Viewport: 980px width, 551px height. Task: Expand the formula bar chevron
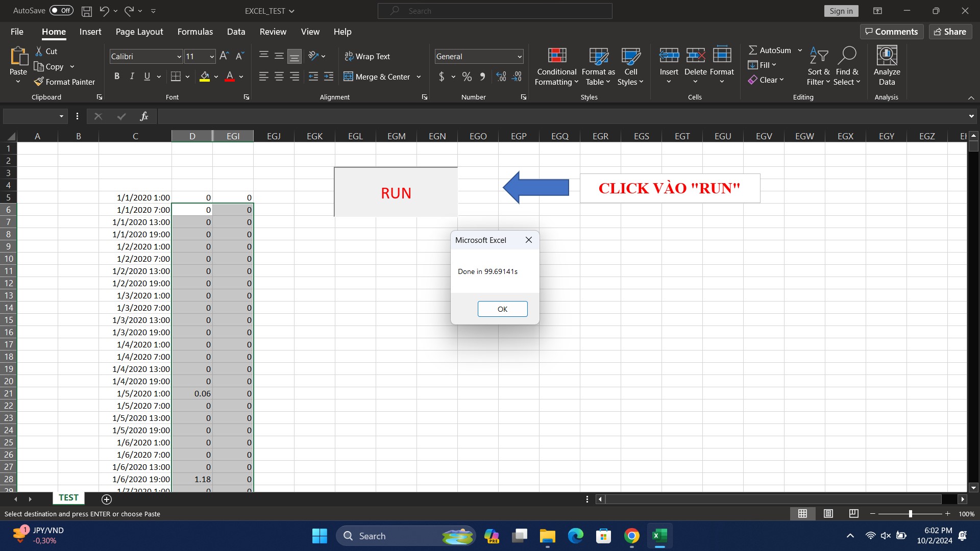click(x=971, y=116)
